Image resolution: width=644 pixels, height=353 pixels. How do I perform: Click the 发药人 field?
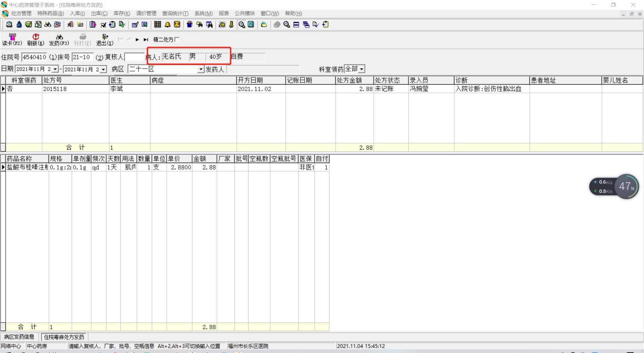click(x=263, y=69)
